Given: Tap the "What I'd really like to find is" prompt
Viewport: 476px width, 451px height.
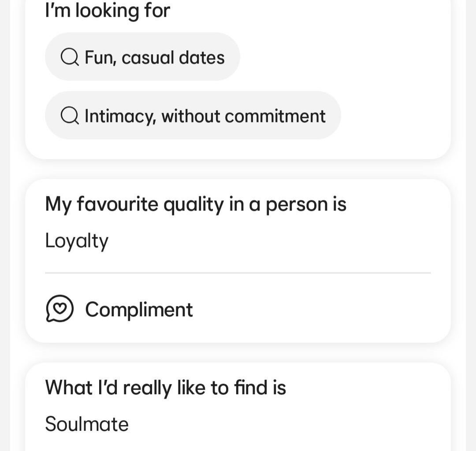Looking at the screenshot, I should pos(166,388).
